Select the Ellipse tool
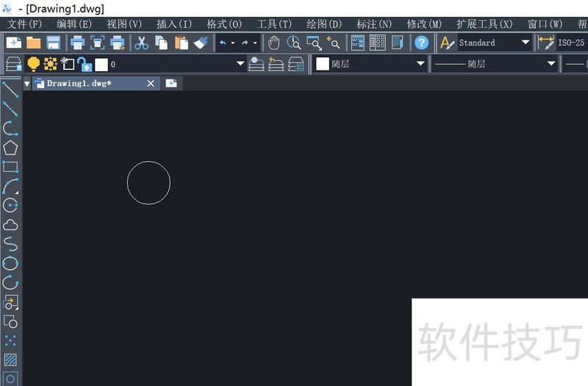 click(10, 263)
